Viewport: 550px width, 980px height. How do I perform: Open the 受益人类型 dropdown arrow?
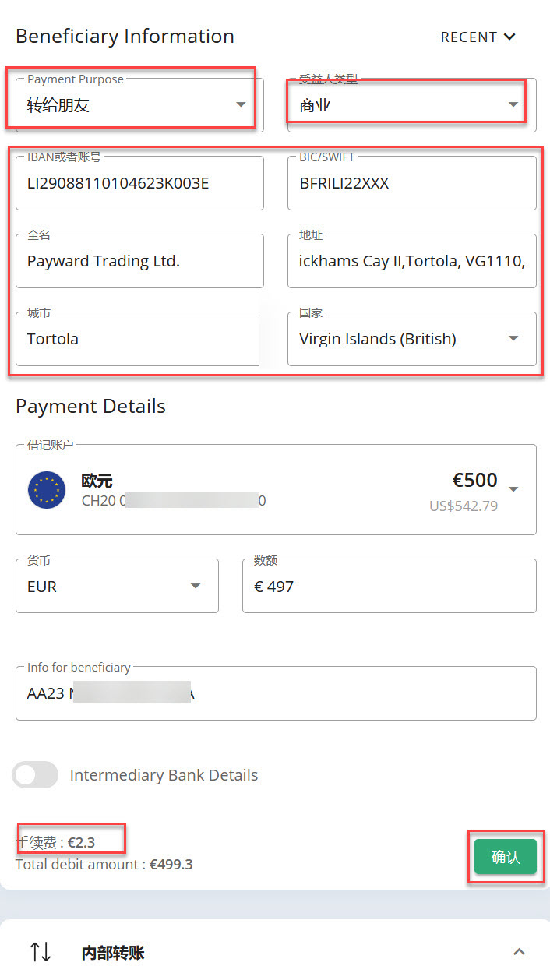point(513,105)
